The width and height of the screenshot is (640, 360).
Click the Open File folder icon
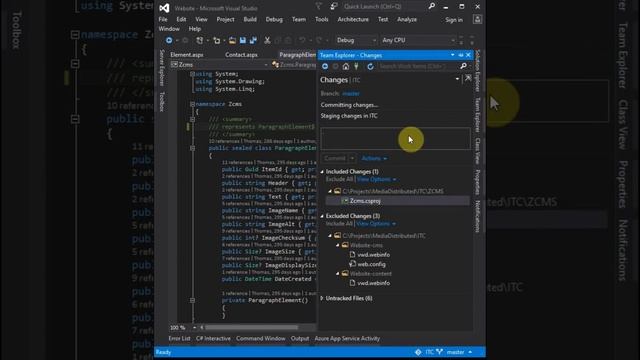(x=232, y=40)
